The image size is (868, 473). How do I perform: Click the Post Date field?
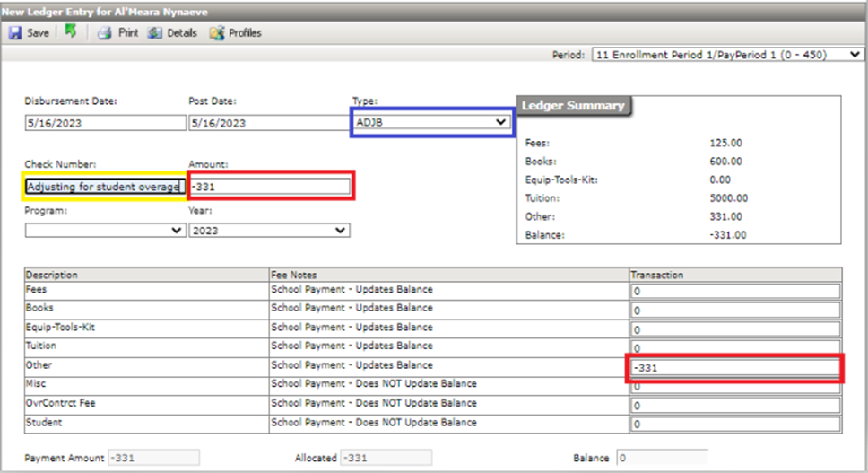pyautogui.click(x=268, y=123)
